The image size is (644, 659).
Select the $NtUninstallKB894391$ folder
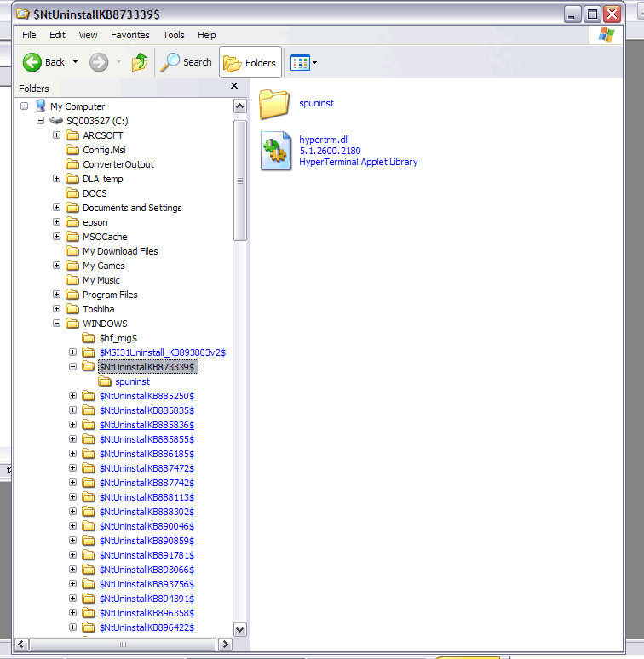tap(138, 599)
